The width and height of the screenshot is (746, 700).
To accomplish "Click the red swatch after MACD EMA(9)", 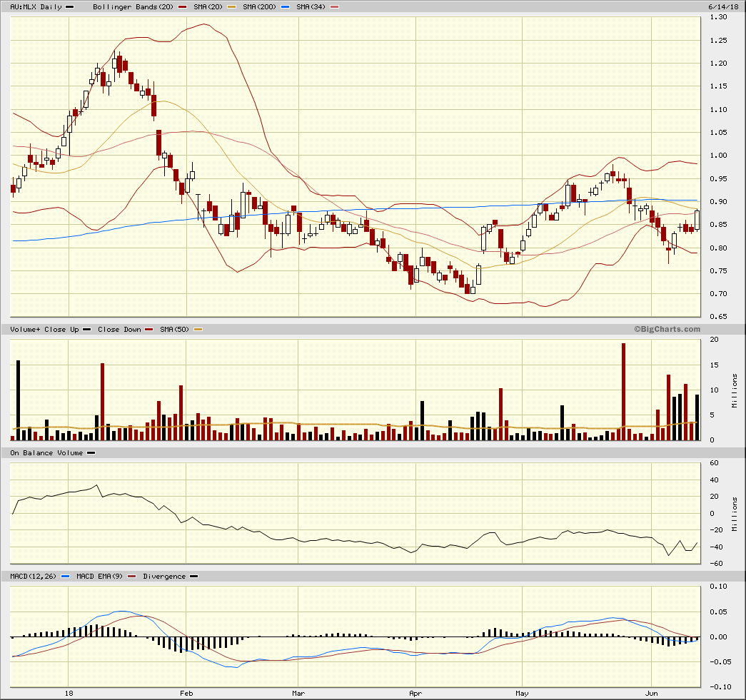I will point(131,577).
